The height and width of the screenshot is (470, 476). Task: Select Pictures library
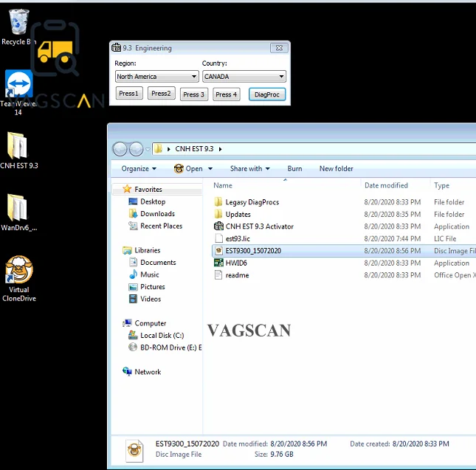click(152, 287)
